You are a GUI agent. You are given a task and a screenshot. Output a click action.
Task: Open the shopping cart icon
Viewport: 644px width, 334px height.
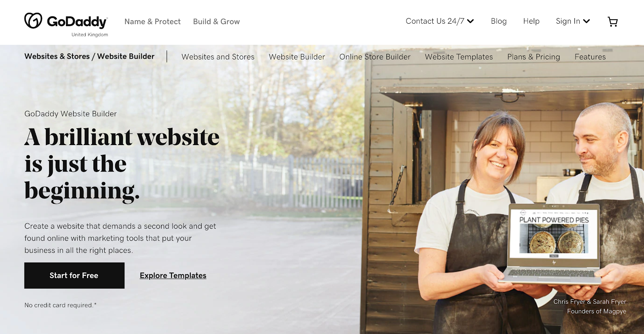[x=613, y=22]
